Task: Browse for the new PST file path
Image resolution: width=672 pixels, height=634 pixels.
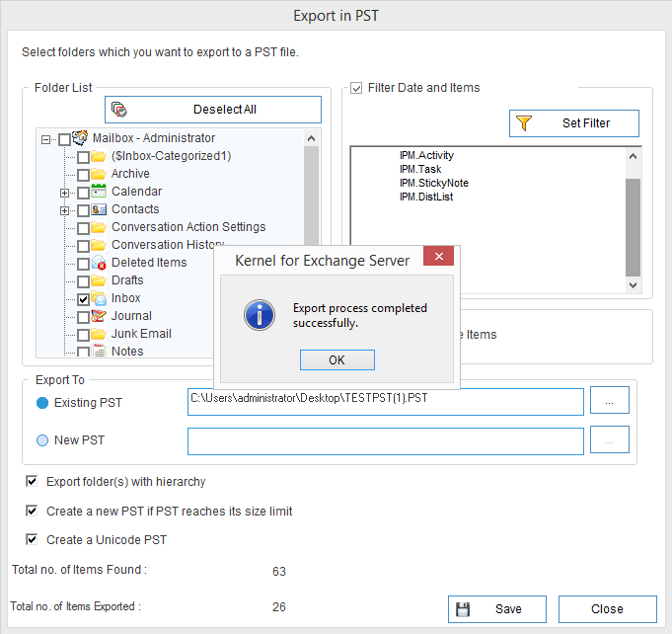Action: point(610,439)
